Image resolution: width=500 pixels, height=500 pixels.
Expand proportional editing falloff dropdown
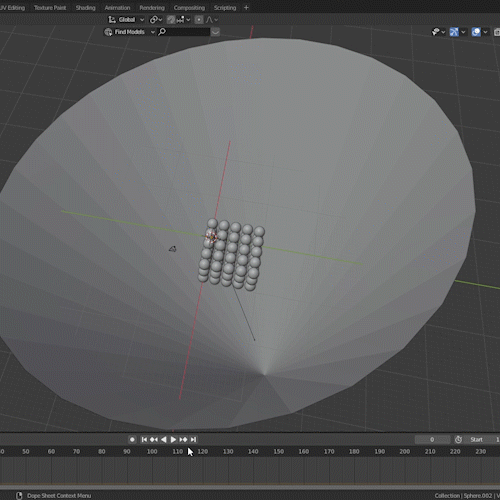212,20
